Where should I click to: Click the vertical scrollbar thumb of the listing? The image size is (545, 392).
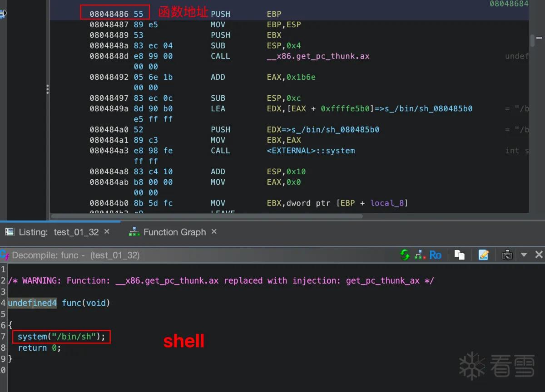533,40
